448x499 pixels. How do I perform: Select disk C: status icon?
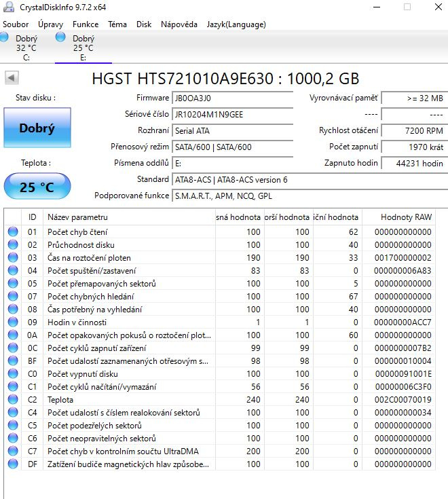point(5,38)
